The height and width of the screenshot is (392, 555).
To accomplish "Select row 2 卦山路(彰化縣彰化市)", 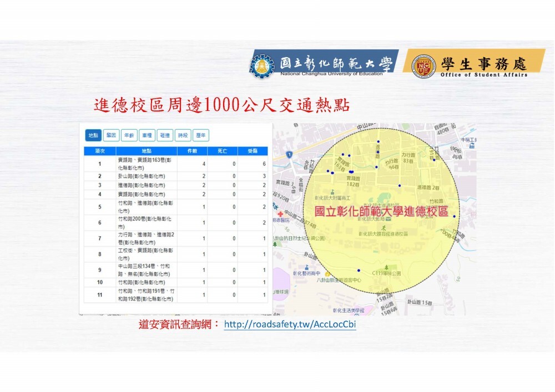I will [175, 176].
